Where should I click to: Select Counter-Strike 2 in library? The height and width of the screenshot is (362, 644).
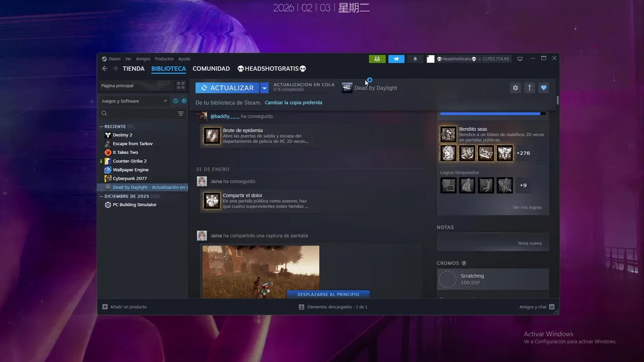[x=143, y=161]
